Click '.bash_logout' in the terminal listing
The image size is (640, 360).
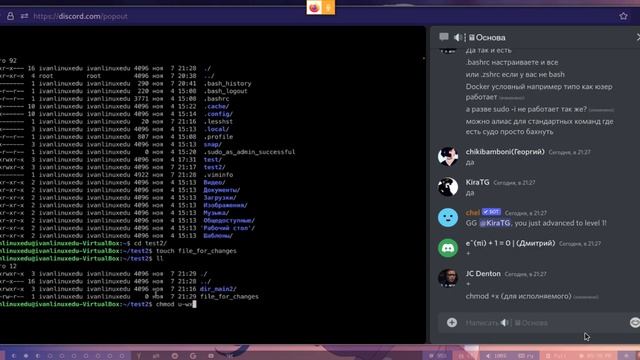coord(225,91)
